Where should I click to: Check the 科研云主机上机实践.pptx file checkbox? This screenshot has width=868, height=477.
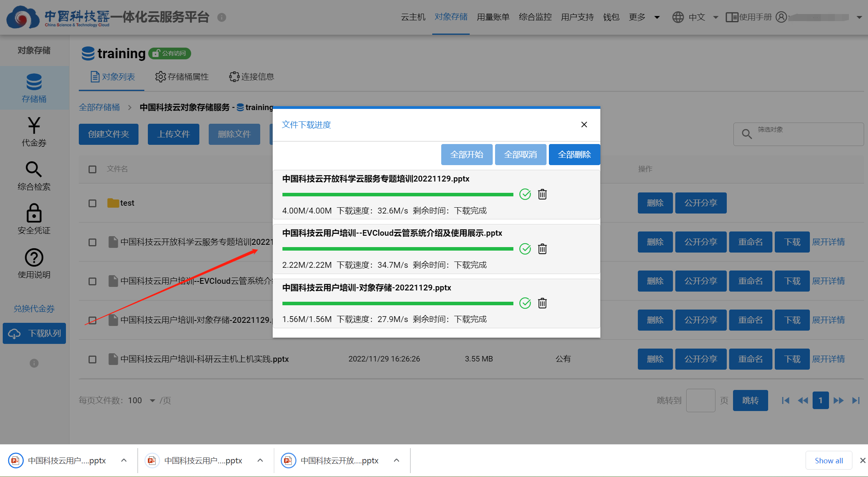click(x=92, y=360)
